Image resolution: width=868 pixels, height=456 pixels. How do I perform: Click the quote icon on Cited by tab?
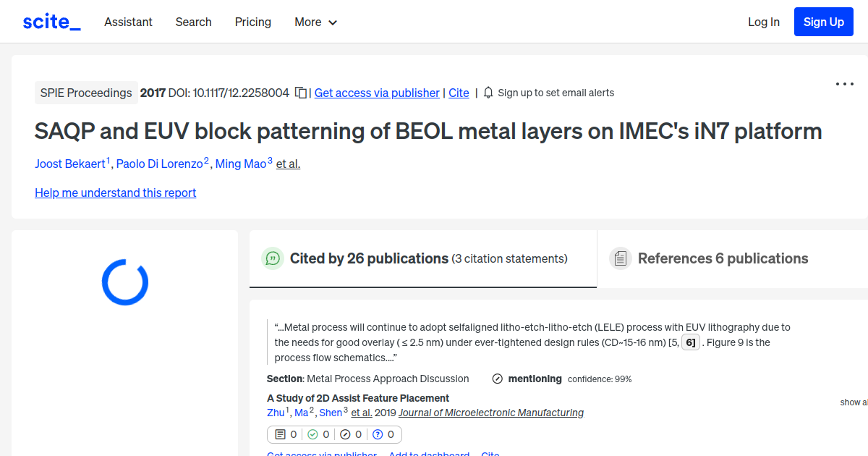[273, 258]
